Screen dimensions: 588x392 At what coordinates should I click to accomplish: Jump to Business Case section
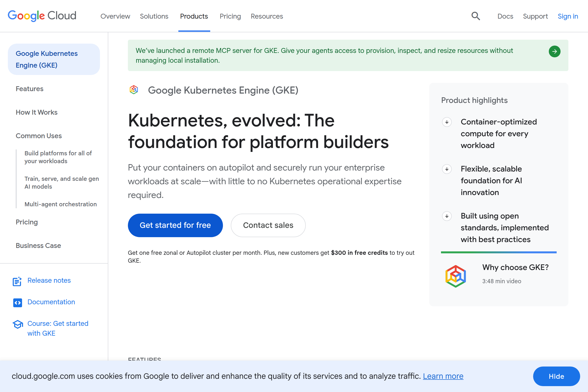[38, 245]
